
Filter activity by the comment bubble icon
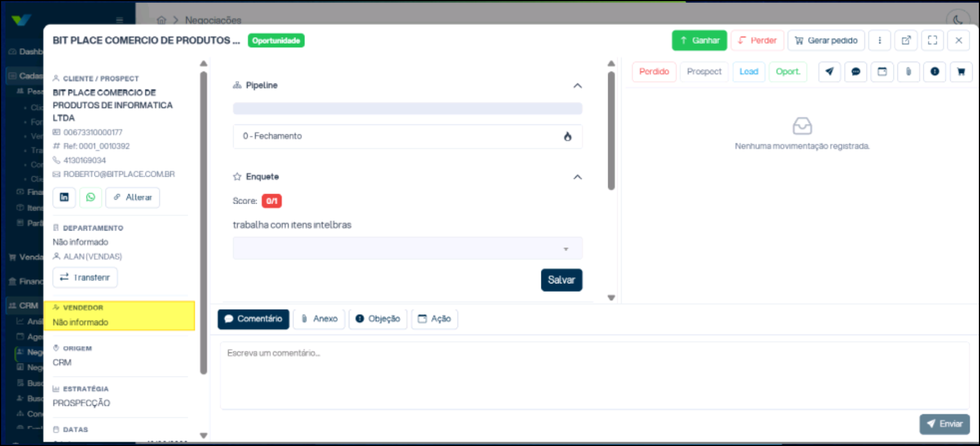tap(856, 72)
